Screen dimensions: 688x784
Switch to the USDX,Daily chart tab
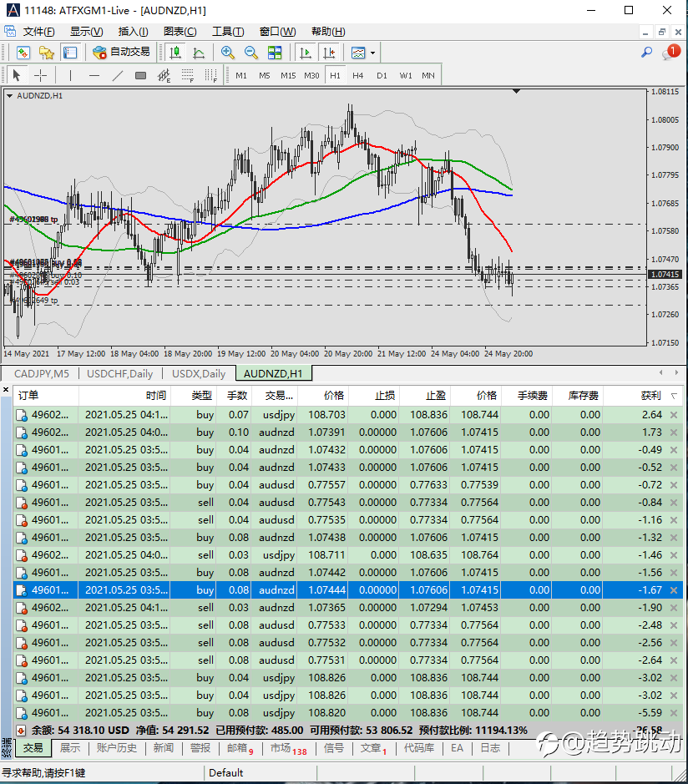point(199,373)
